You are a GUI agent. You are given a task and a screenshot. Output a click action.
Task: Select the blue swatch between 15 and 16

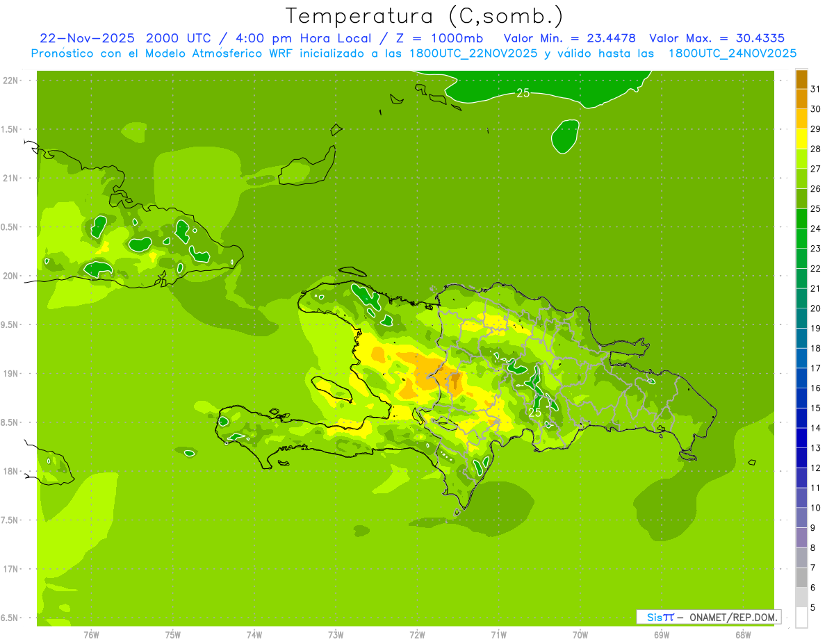tap(801, 398)
